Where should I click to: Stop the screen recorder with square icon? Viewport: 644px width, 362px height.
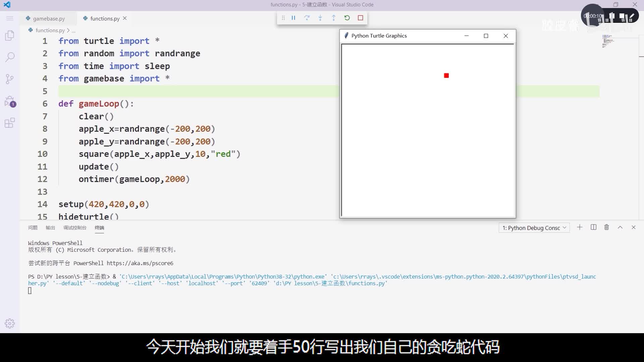pyautogui.click(x=622, y=16)
